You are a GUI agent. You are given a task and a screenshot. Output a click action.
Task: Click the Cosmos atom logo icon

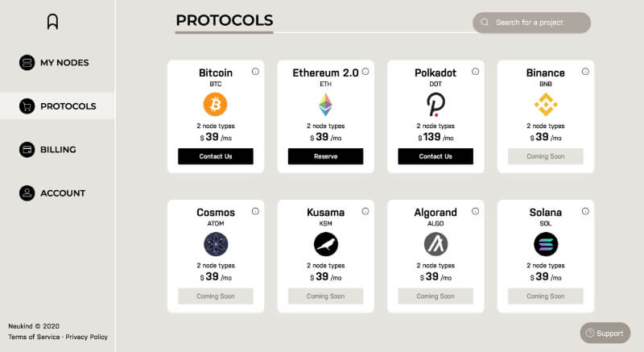(x=216, y=244)
